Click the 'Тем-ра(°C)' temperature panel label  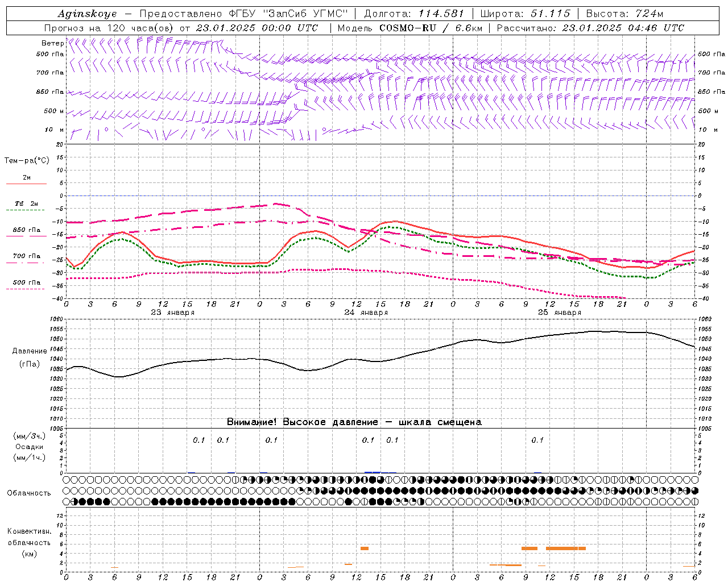[27, 161]
